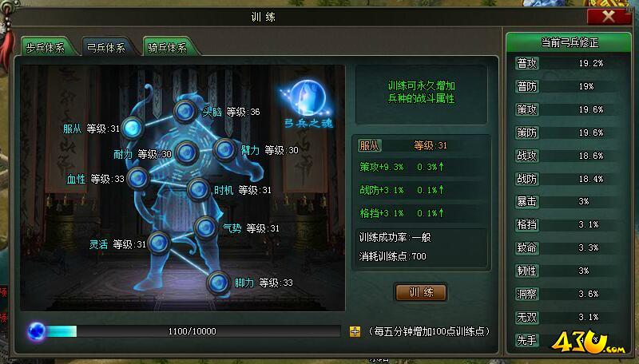Select the 服从 level 31 node orb
Viewport: 639px width, 364px height.
tap(132, 129)
